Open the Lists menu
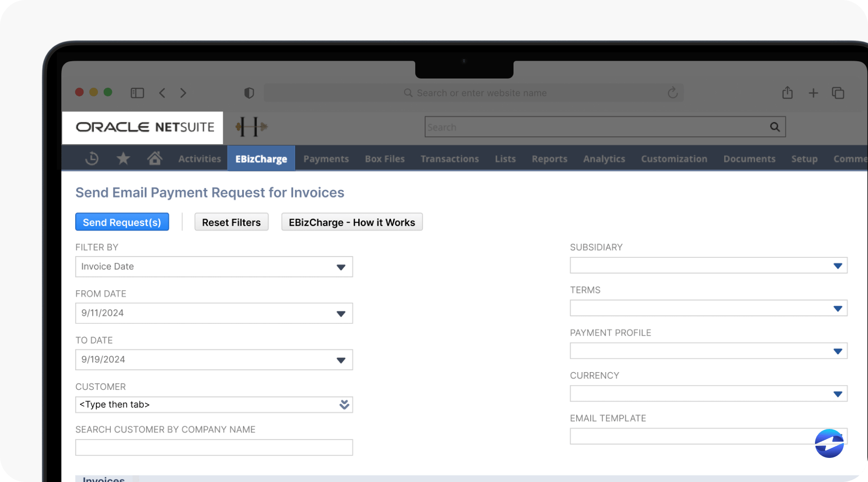The width and height of the screenshot is (868, 482). 505,159
